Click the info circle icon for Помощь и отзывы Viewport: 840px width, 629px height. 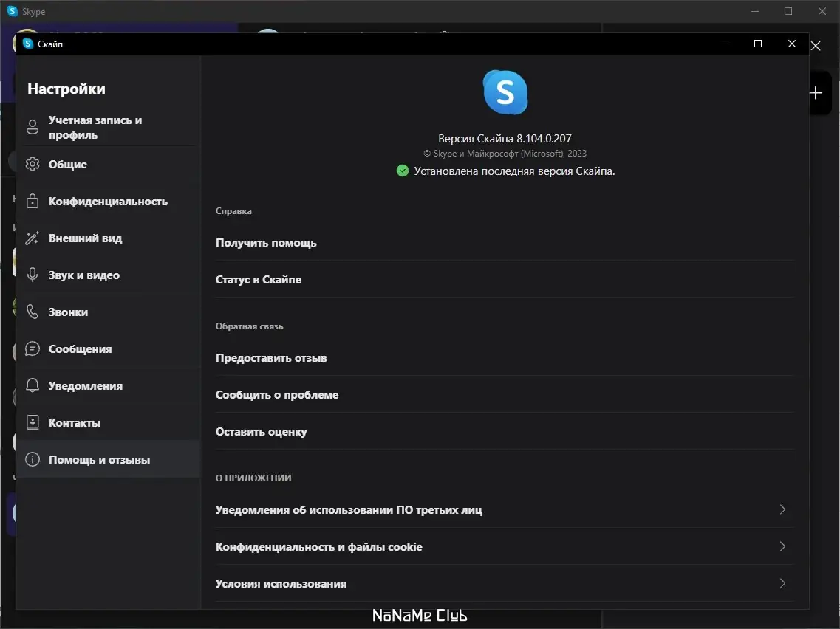(x=33, y=459)
